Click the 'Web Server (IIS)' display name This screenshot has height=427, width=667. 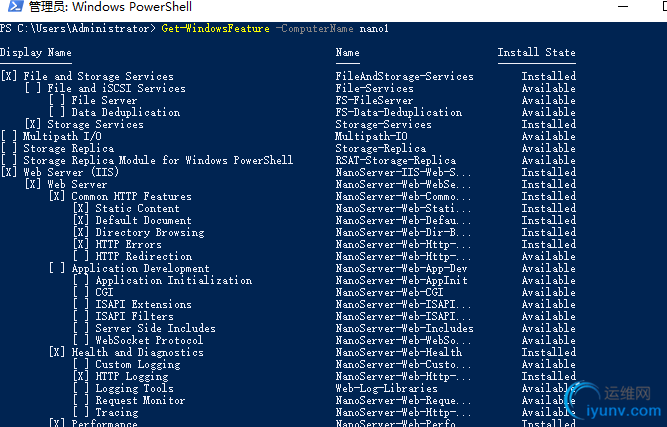pyautogui.click(x=71, y=172)
